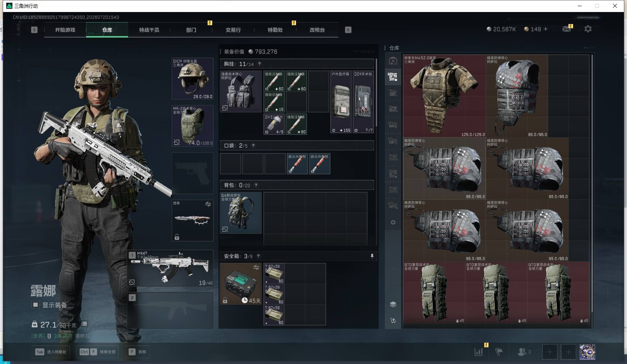Select the MK-2 armor vest slot
Screen dimensions: 627x364
(192, 126)
